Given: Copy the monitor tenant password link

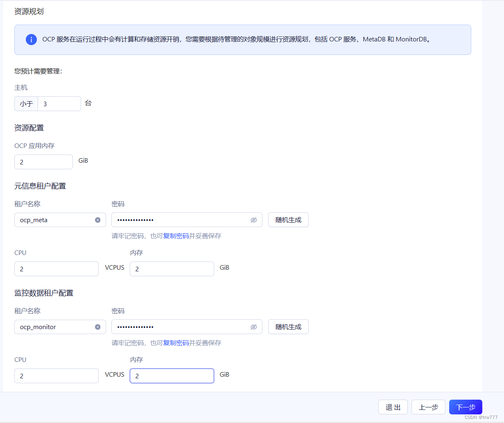Looking at the screenshot, I should coord(176,343).
